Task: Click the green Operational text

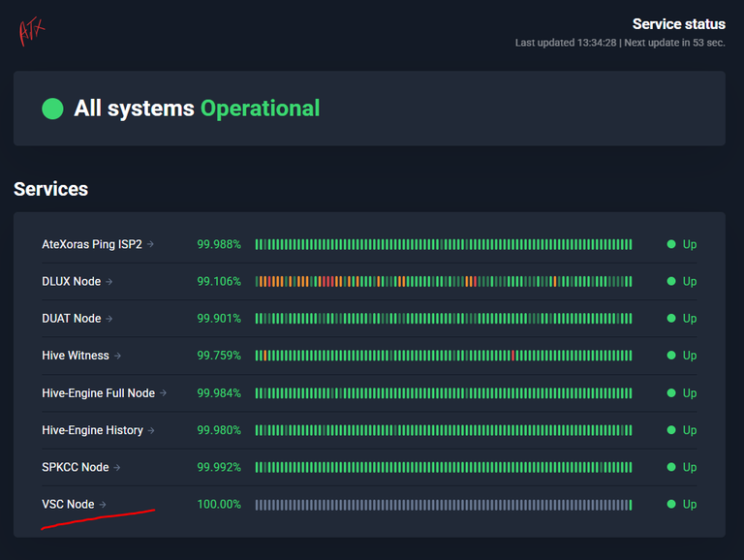Action: 261,109
